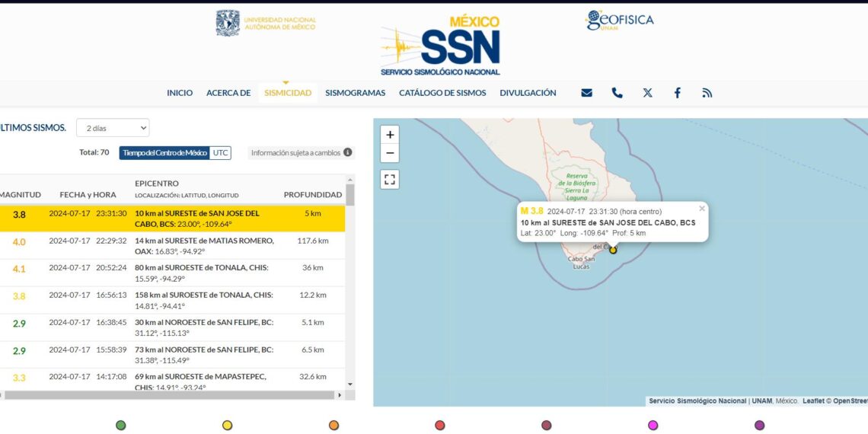The width and height of the screenshot is (868, 434).
Task: Toggle map fullscreen view
Action: [390, 180]
